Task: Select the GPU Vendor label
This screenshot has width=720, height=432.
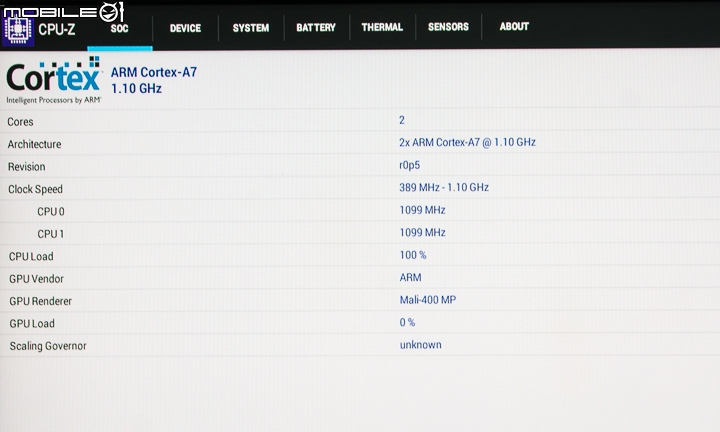Action: click(36, 279)
